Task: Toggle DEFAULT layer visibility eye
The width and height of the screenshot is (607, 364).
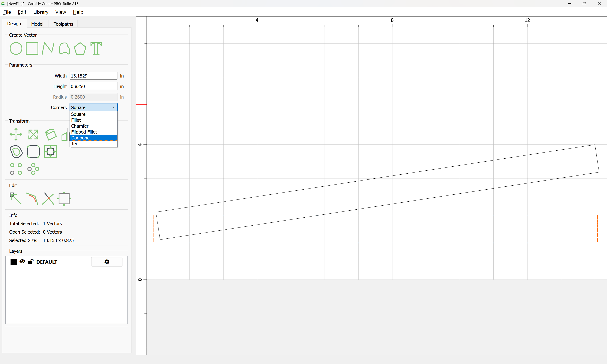Action: click(22, 261)
